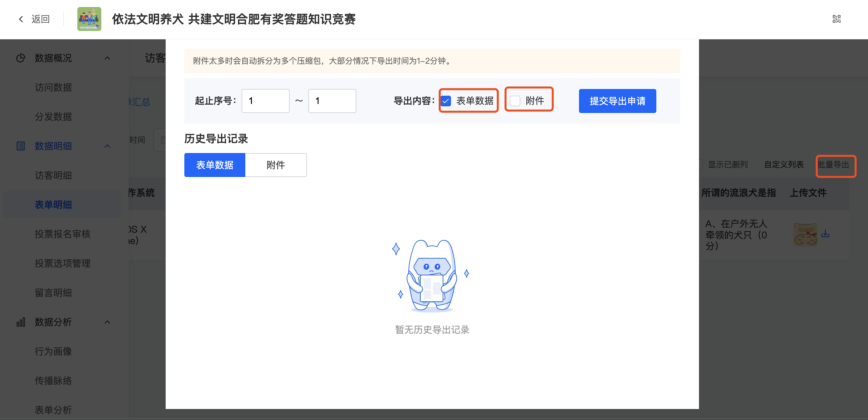
Task: Toggle the 显示已删列 checkbox
Action: point(701,164)
